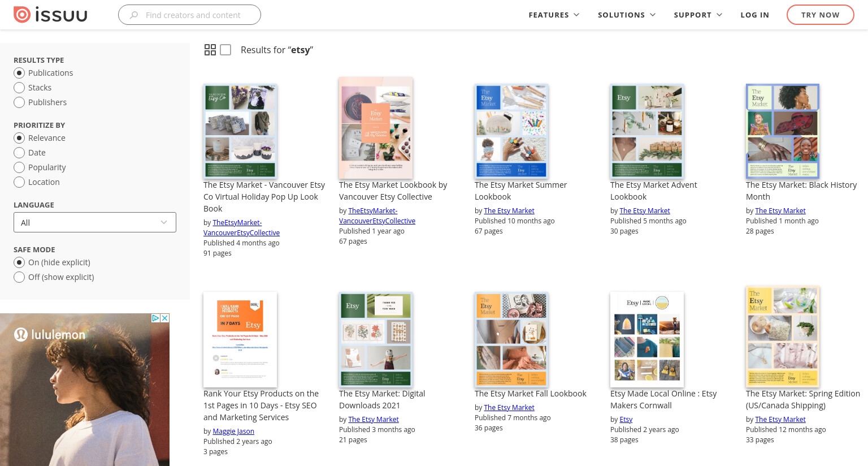This screenshot has width=868, height=466.
Task: Open the AdChoices info icon
Action: tap(156, 318)
